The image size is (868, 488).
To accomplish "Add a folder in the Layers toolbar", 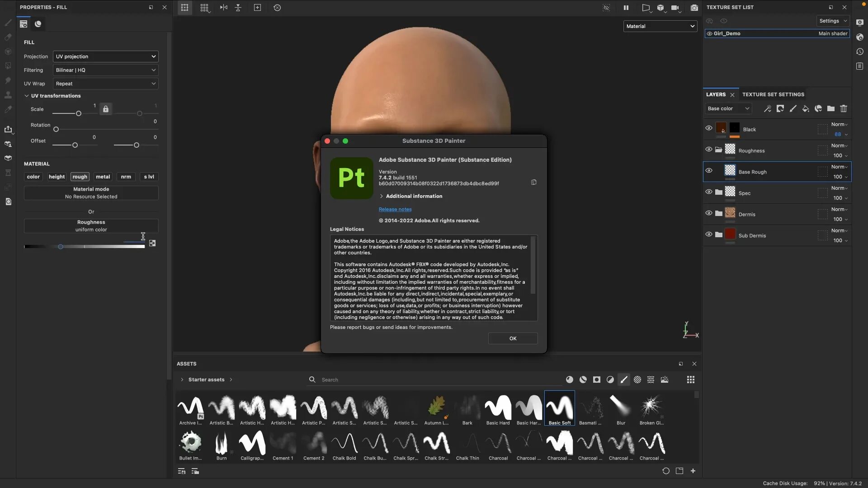I will tap(831, 108).
